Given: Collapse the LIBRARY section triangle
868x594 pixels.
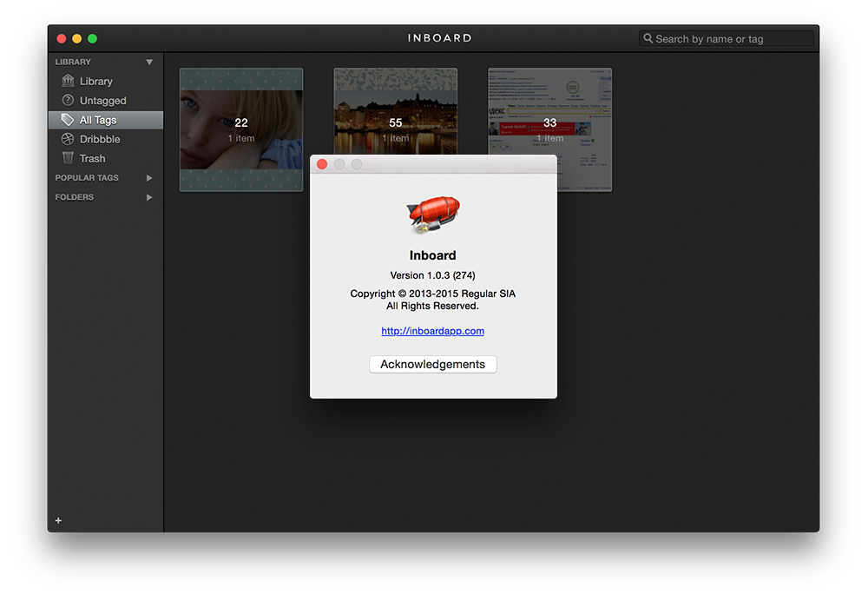Looking at the screenshot, I should pyautogui.click(x=149, y=63).
